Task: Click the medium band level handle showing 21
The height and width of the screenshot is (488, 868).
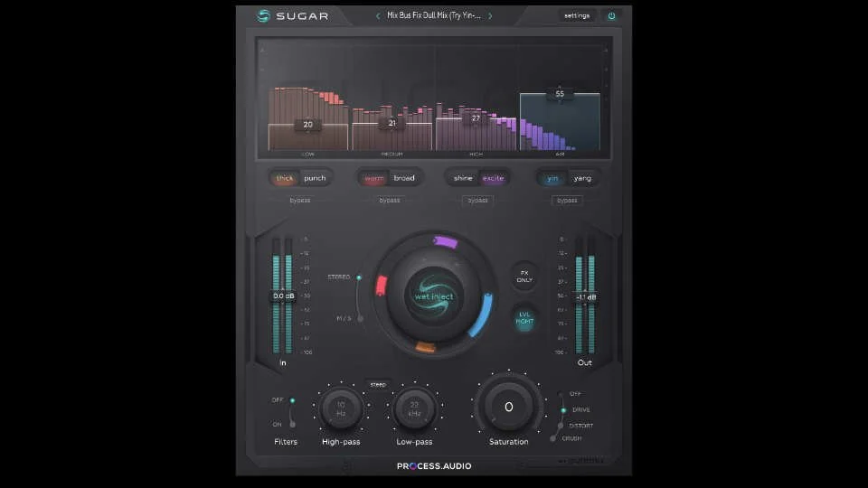Action: (392, 123)
